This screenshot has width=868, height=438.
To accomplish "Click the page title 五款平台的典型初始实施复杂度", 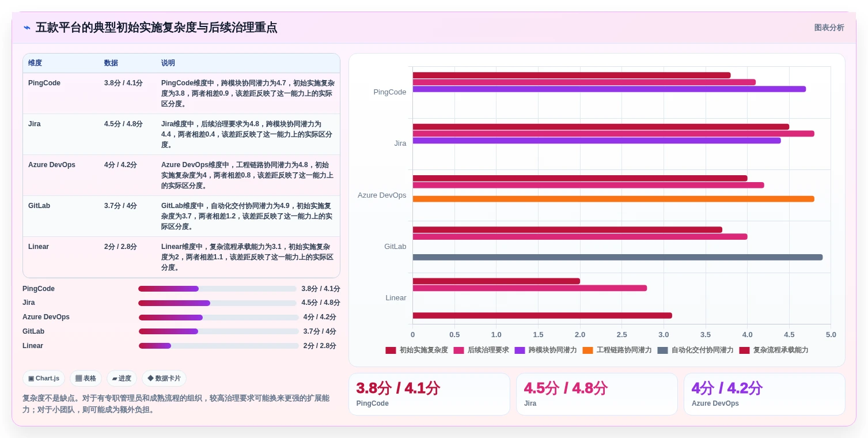I will click(156, 28).
